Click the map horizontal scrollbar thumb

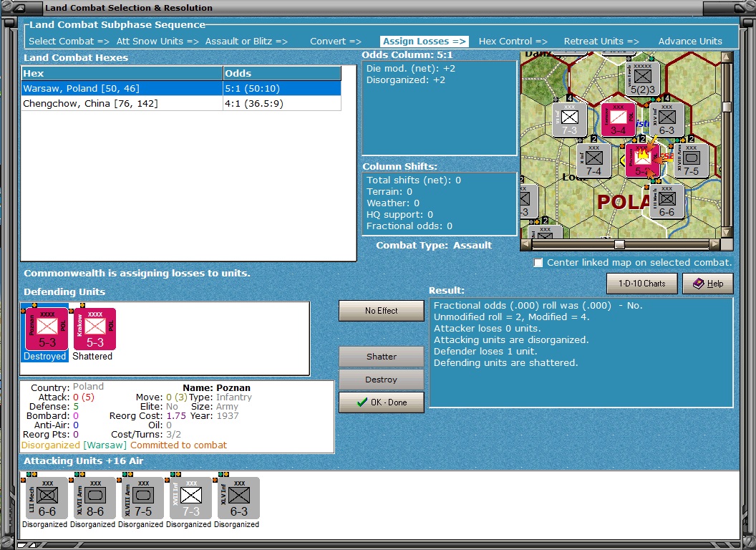click(619, 245)
